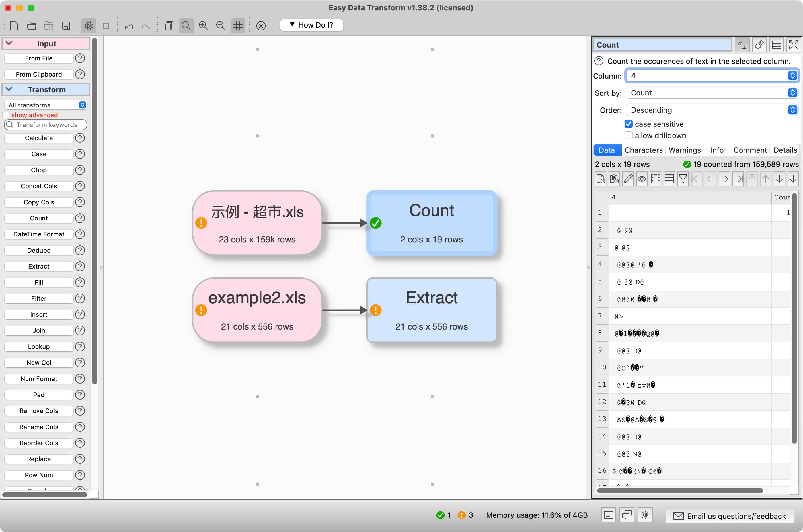Click the Redo arrow icon
Screen dimensions: 803x532
(146, 26)
